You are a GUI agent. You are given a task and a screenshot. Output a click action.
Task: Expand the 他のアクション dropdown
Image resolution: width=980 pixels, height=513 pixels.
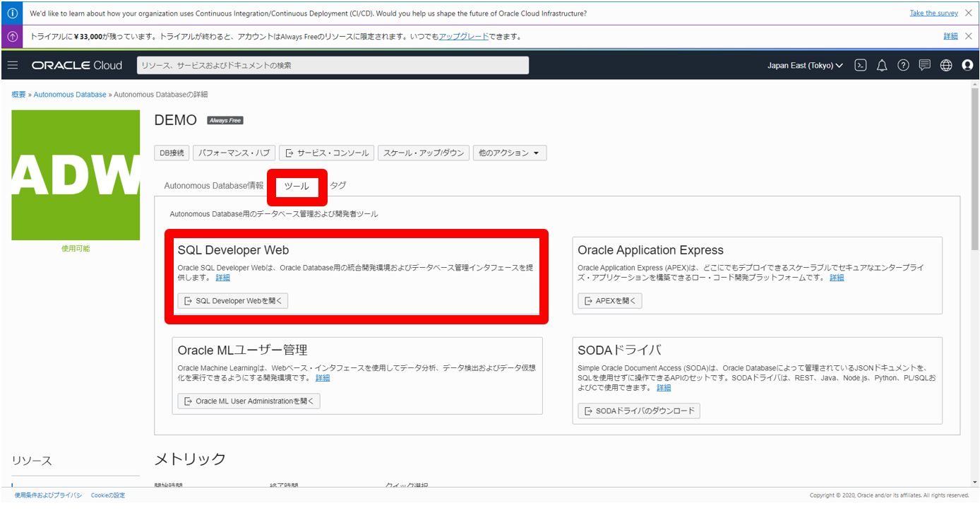pos(509,153)
